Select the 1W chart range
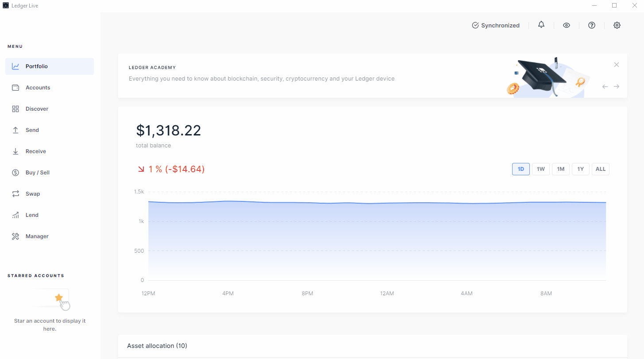This screenshot has width=644, height=359. pyautogui.click(x=541, y=169)
